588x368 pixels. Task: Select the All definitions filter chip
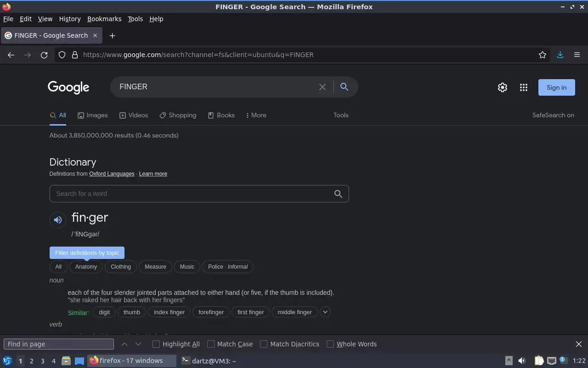tap(58, 267)
